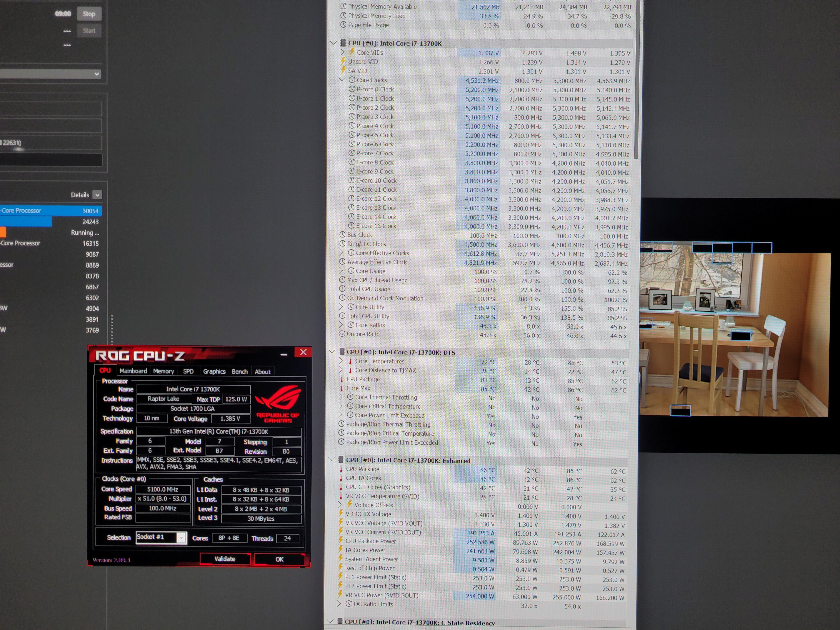Expand Core Power Limit Exceeded
840x630 pixels.
coord(340,415)
